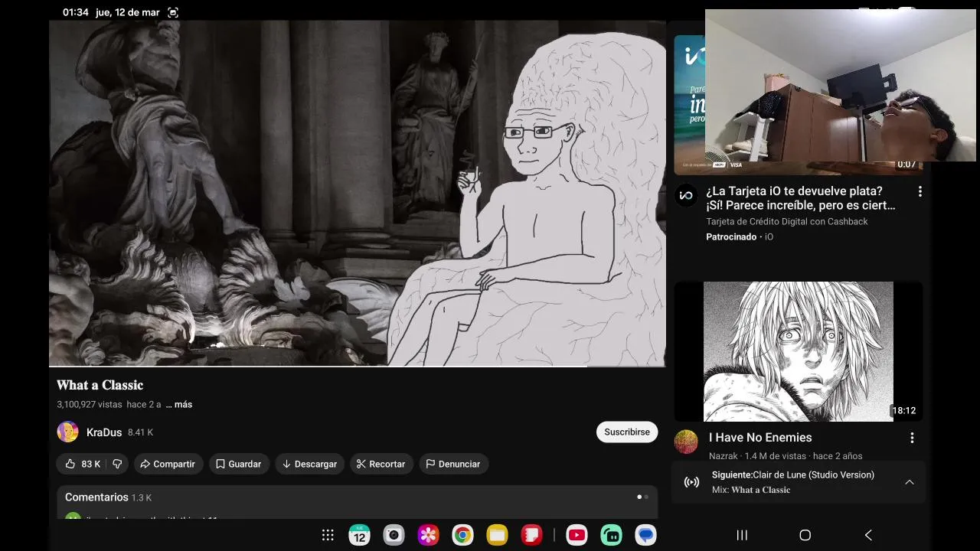Subscribe with the Suscribirse button
Image resolution: width=980 pixels, height=551 pixels.
(x=626, y=432)
